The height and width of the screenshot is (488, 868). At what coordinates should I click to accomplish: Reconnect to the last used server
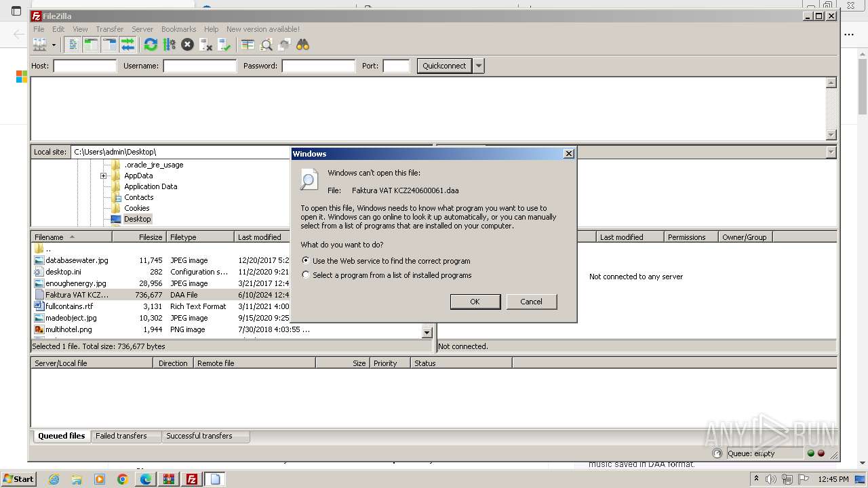[x=224, y=45]
